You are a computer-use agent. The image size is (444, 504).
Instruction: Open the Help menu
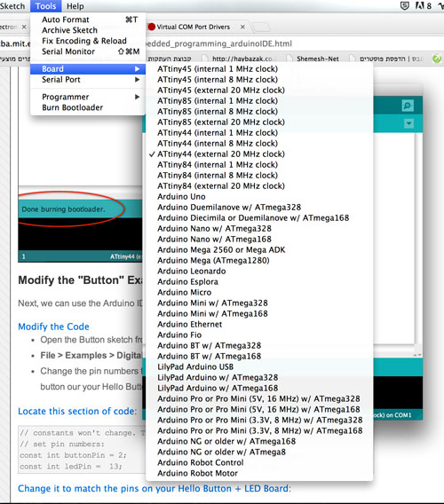click(x=75, y=6)
